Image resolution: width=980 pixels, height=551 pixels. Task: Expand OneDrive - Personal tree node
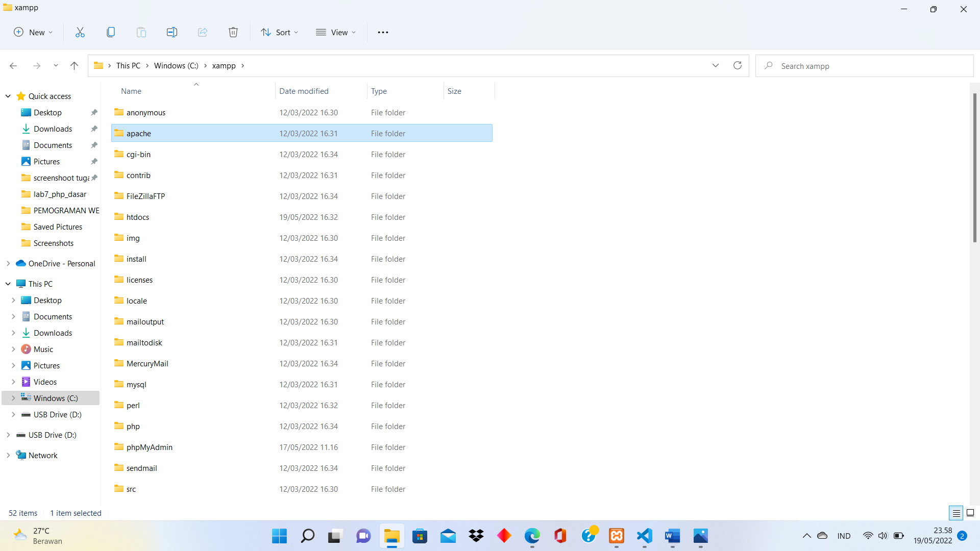[8, 263]
